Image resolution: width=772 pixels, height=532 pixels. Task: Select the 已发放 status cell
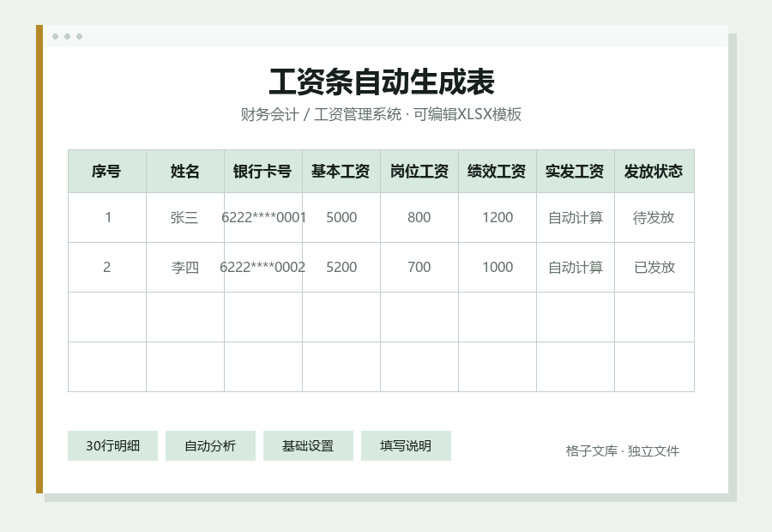coord(654,268)
